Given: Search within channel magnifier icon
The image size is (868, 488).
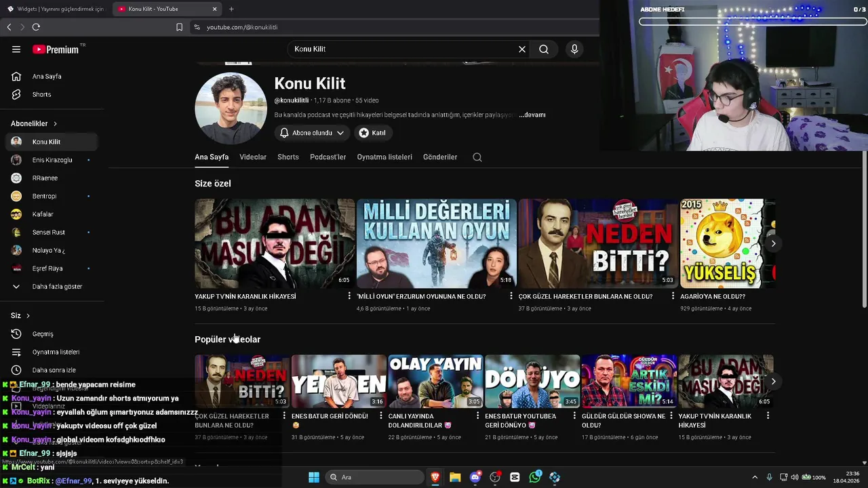Looking at the screenshot, I should click(x=477, y=157).
